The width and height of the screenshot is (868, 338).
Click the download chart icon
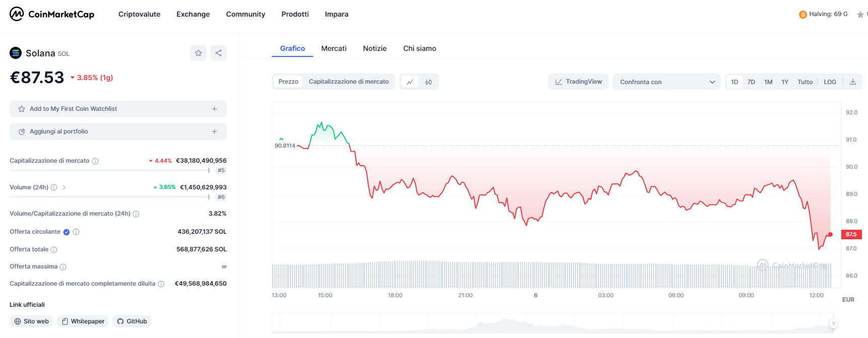853,82
